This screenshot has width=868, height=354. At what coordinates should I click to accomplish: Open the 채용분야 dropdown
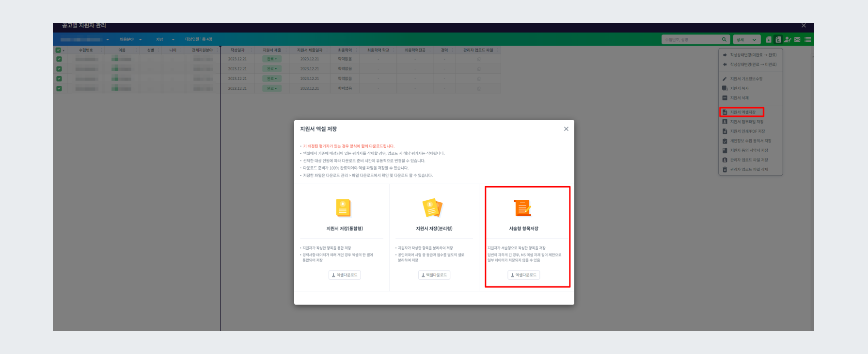(x=131, y=40)
